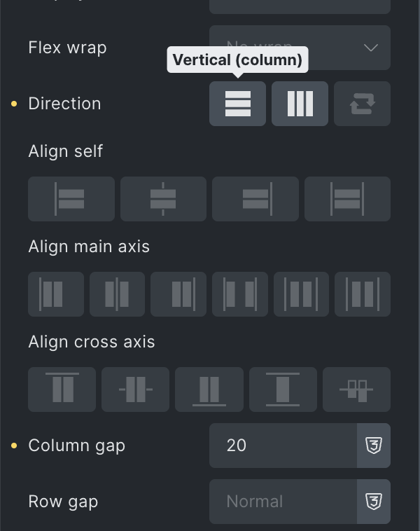
Task: Open CSS variable picker for Row gap
Action: 374,502
